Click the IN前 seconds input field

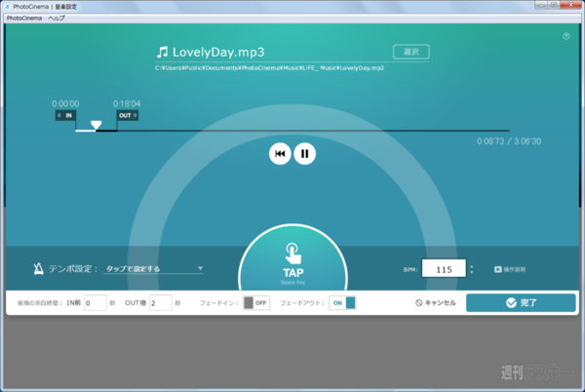[x=96, y=302]
